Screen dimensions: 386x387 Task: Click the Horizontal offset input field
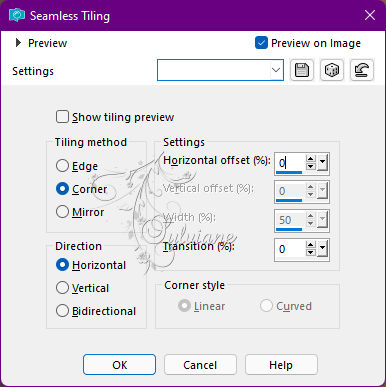tap(289, 163)
